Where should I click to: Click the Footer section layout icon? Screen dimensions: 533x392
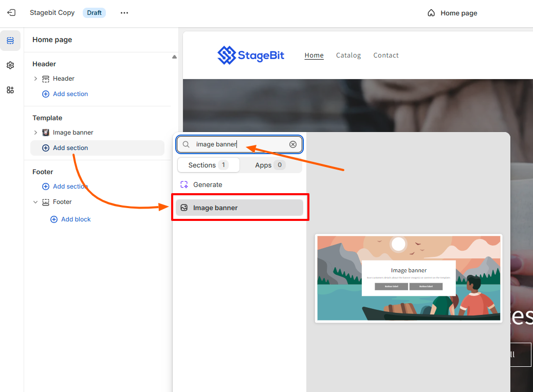point(46,202)
